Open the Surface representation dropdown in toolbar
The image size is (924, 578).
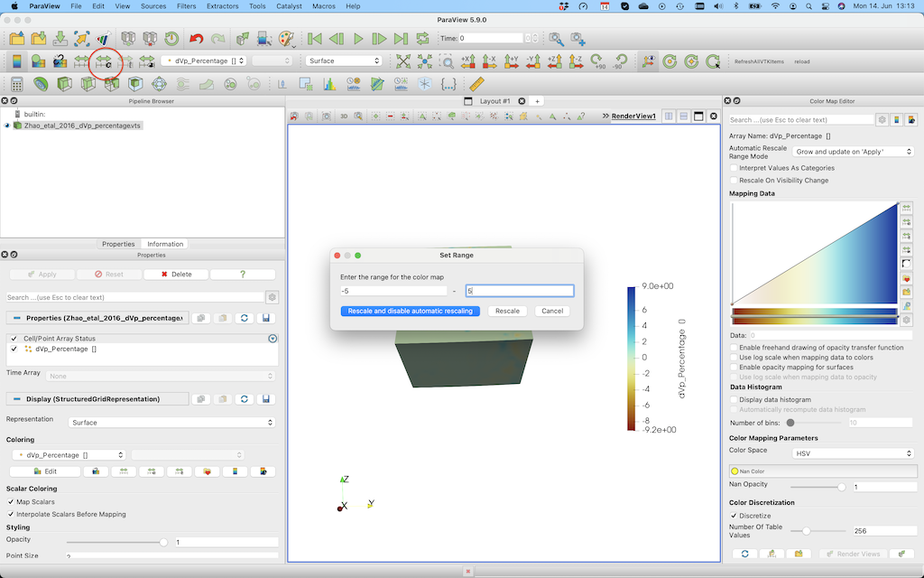[344, 61]
